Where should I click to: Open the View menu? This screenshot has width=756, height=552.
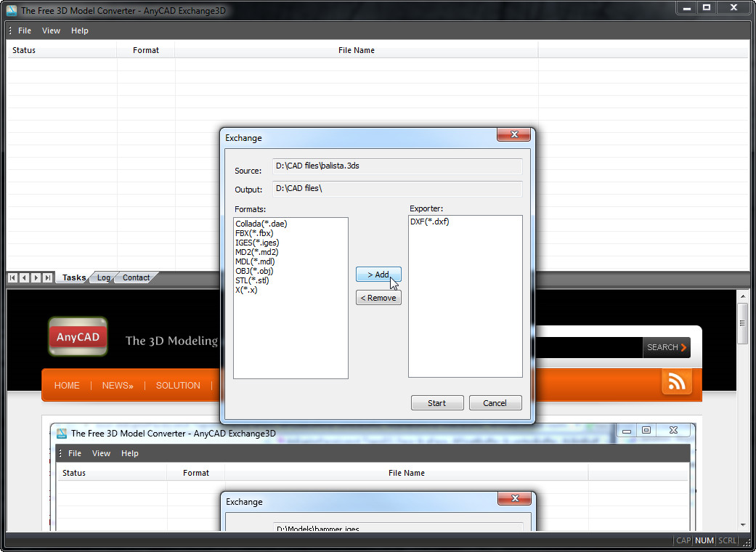tap(51, 31)
